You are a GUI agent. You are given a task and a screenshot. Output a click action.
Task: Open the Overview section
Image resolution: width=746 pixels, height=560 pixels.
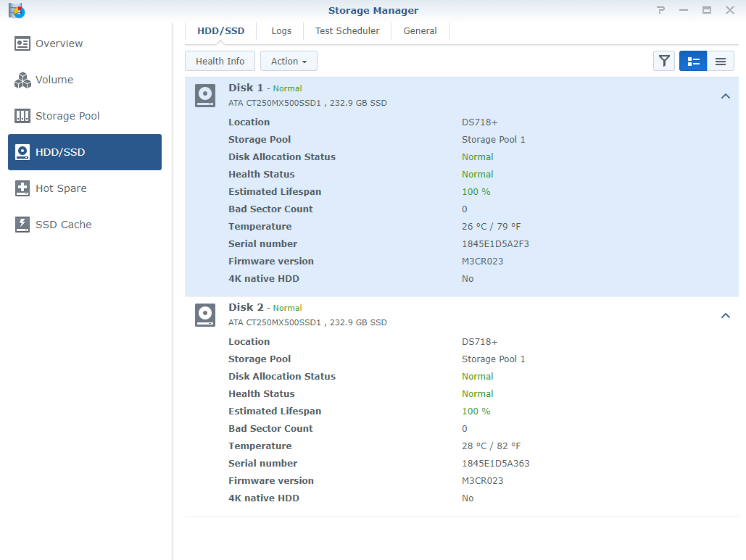[85, 43]
